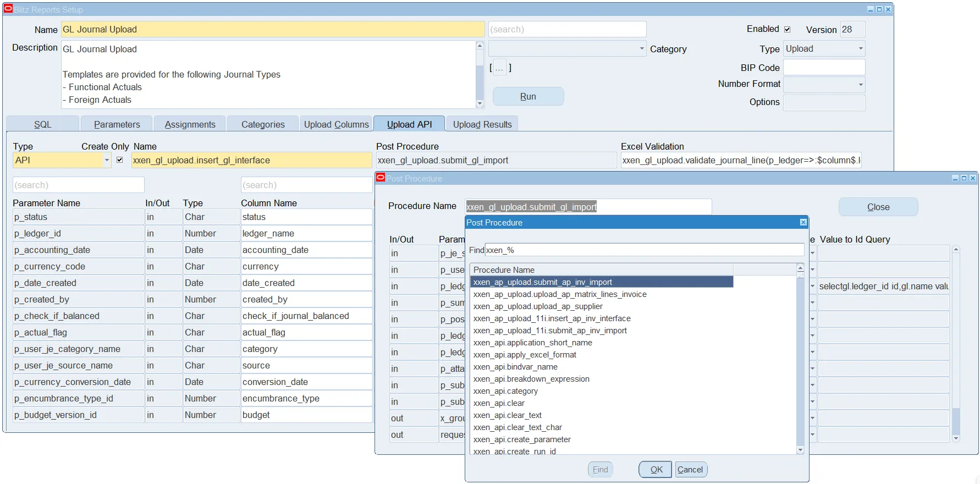Image resolution: width=980 pixels, height=484 pixels.
Task: Click the accounting_date column name cell
Action: (x=306, y=250)
